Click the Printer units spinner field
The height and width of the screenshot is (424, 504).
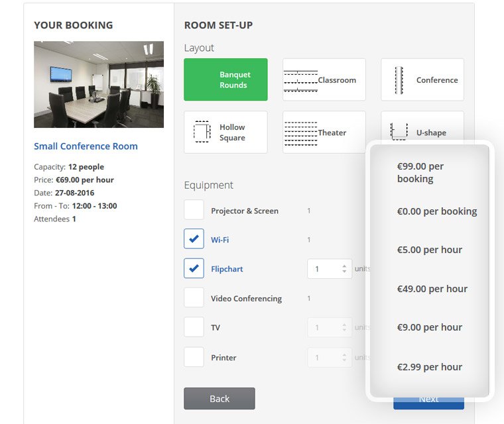325,357
